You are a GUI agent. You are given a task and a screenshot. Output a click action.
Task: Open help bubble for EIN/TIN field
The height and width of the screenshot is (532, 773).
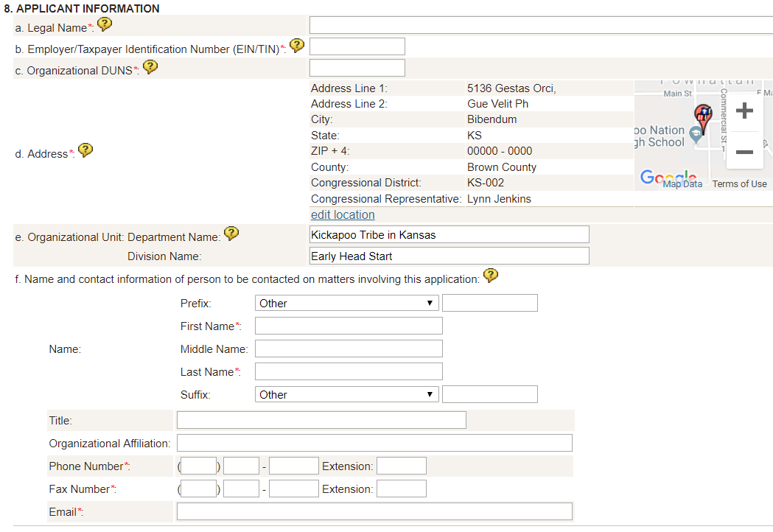pos(297,46)
